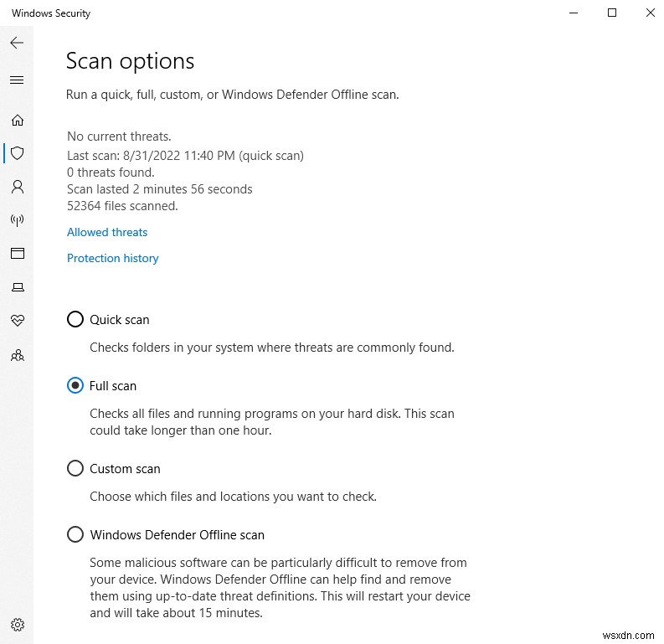The image size is (664, 644).
Task: Open Virus & threat protection shield icon
Action: pyautogui.click(x=17, y=153)
